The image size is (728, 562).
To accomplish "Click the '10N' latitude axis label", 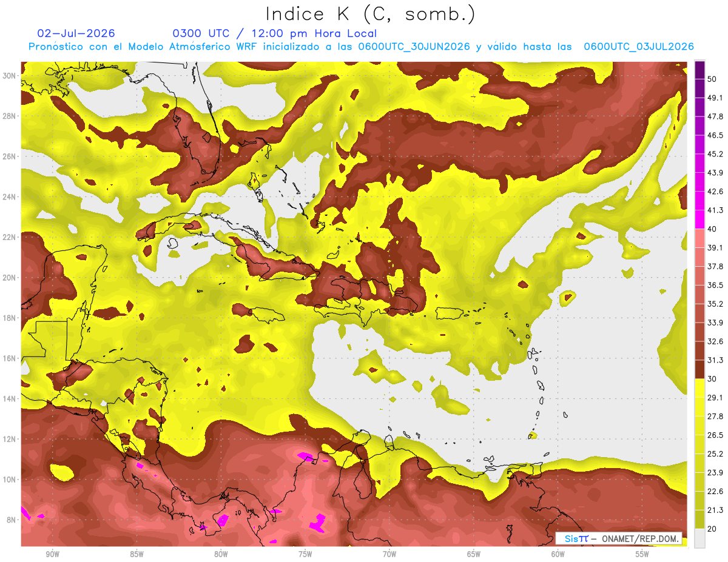I will pyautogui.click(x=10, y=479).
